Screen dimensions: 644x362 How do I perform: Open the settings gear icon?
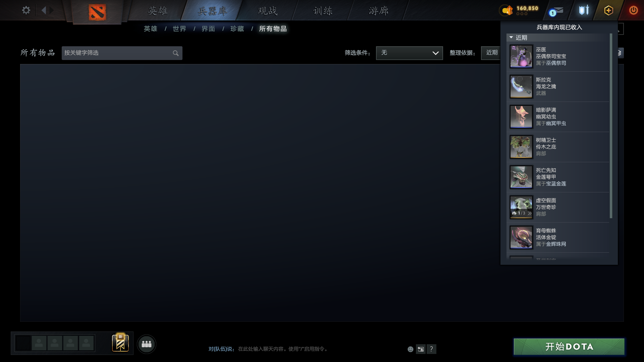point(26,10)
